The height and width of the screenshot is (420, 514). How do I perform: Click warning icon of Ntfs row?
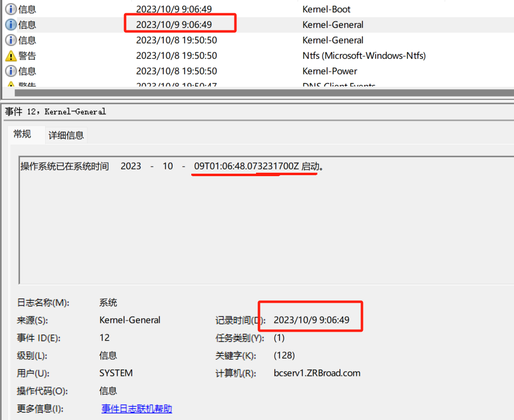(x=11, y=56)
